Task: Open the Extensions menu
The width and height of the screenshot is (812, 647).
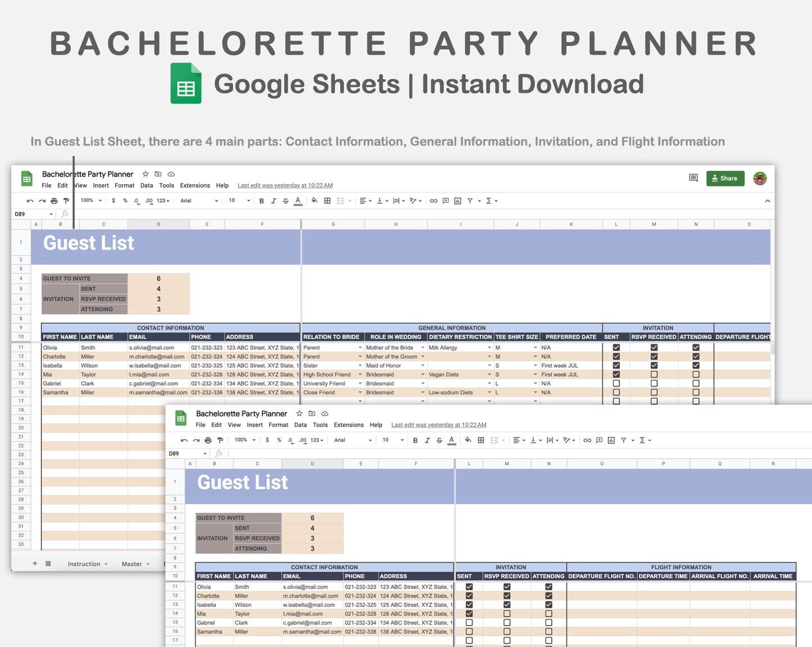Action: pyautogui.click(x=194, y=185)
